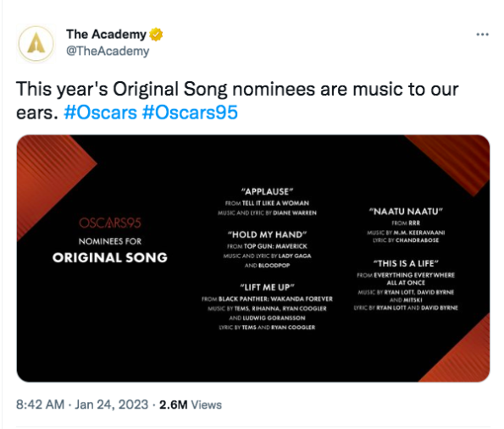Click The Academy profile avatar

point(36,44)
